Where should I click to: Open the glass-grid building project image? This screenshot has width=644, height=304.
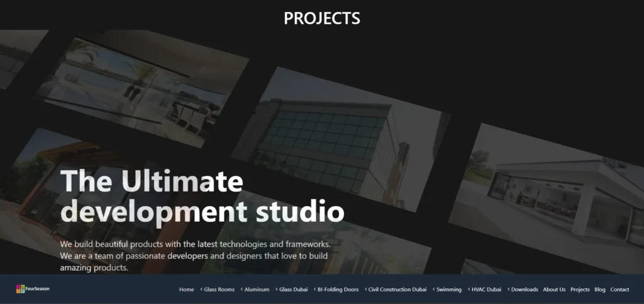click(341, 139)
